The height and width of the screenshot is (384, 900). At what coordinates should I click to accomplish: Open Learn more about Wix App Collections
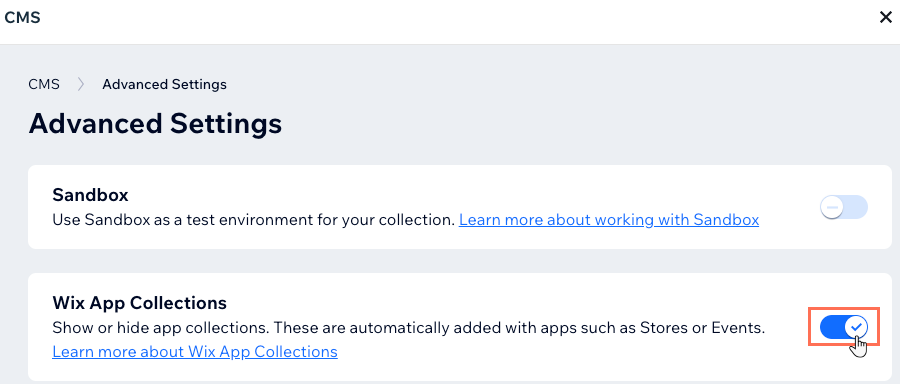point(195,351)
